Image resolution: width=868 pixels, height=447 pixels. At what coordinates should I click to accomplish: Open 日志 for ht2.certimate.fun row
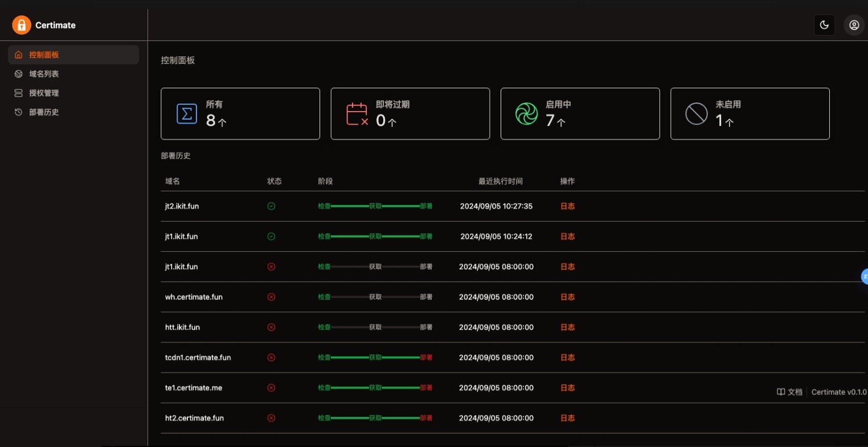pos(567,418)
